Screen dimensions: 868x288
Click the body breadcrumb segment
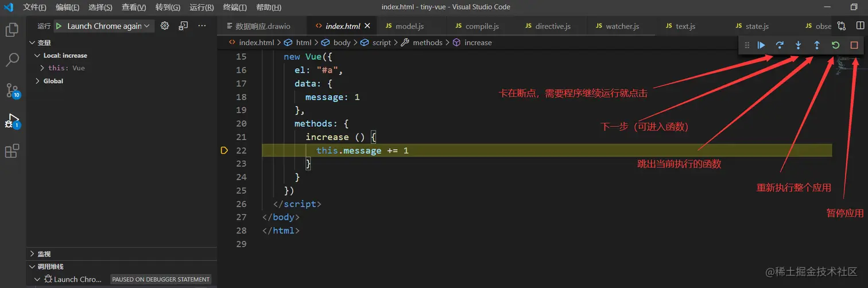336,42
